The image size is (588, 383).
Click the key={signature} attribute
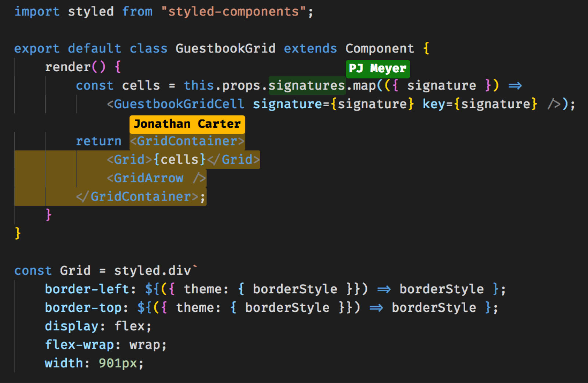478,104
